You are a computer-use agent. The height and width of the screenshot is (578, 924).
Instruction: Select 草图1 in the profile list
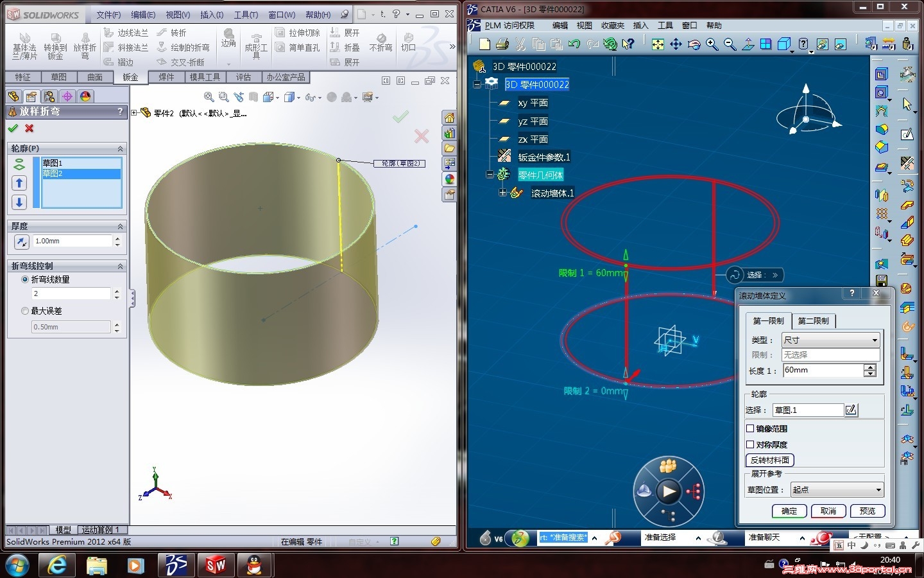(80, 163)
